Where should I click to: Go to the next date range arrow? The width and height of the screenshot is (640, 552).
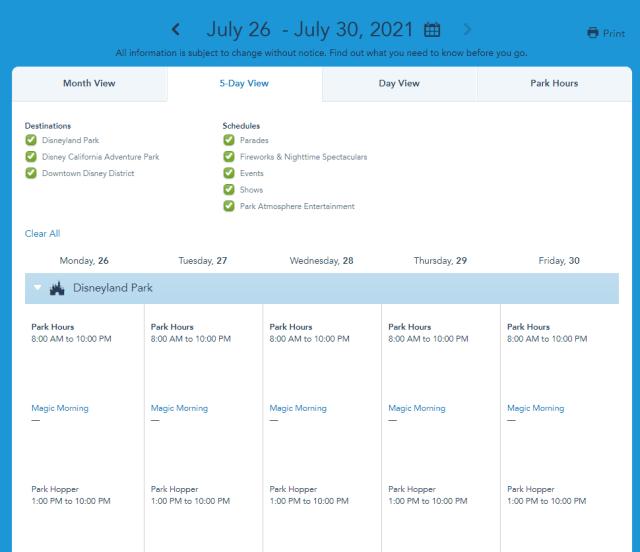(x=467, y=29)
